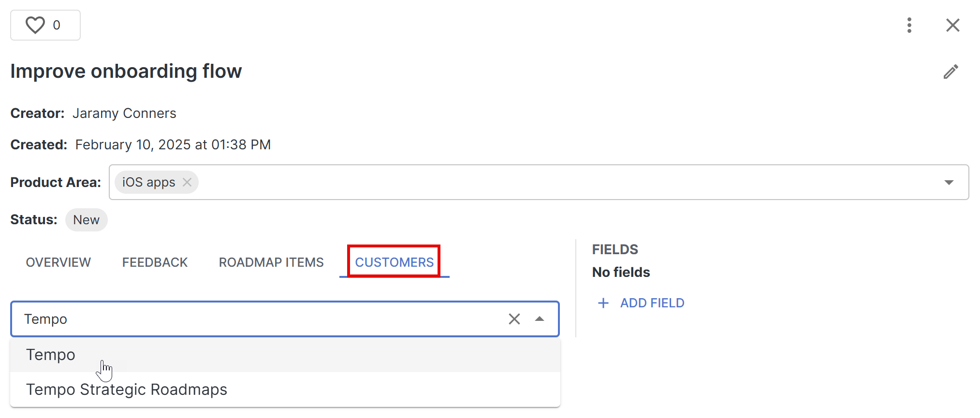The width and height of the screenshot is (980, 418).
Task: Switch to the FEEDBACK tab
Action: pos(155,262)
